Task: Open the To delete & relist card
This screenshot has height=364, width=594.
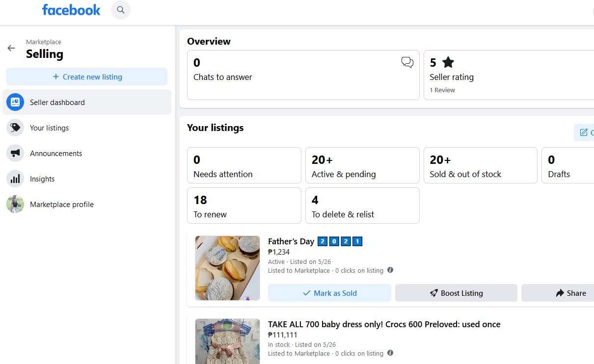Action: pos(362,206)
